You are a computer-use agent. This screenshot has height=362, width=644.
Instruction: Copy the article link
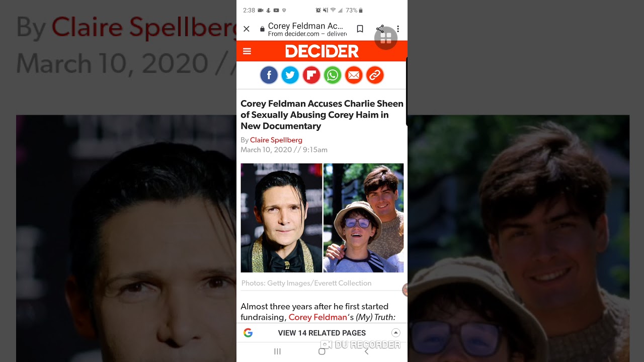click(375, 75)
